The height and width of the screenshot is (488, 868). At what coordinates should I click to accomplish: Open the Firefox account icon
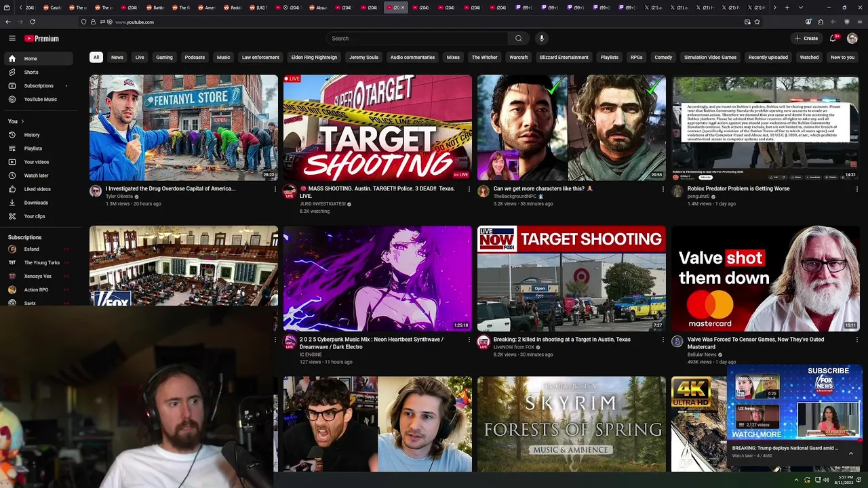pos(808,22)
